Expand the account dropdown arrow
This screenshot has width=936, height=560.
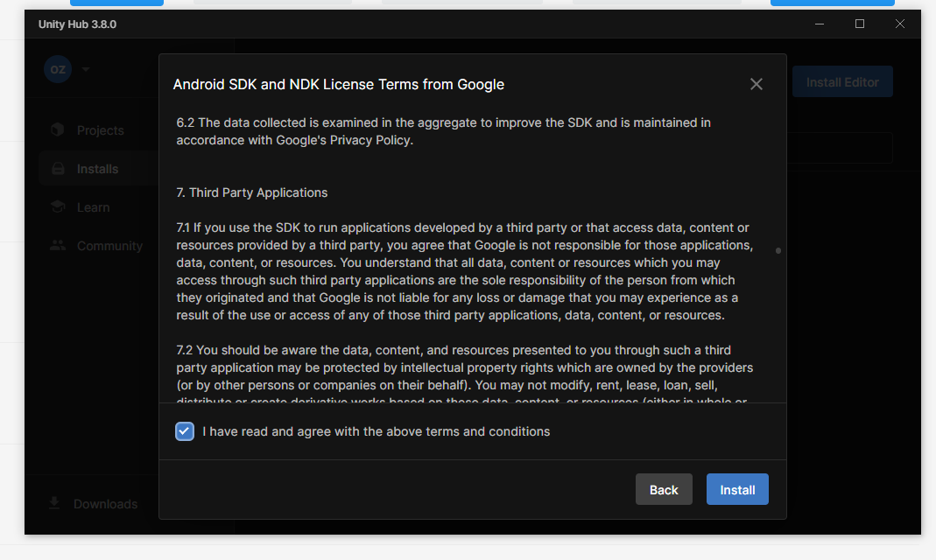click(x=85, y=69)
